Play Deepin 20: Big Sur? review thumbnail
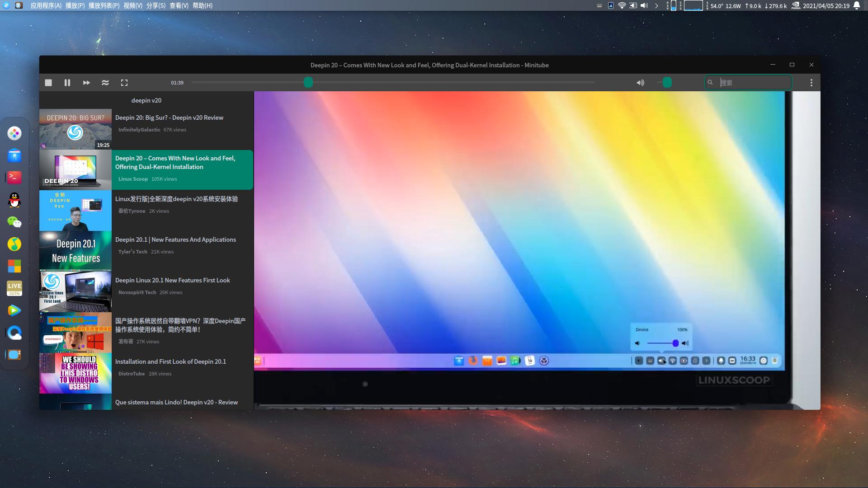The image size is (868, 488). coord(75,129)
